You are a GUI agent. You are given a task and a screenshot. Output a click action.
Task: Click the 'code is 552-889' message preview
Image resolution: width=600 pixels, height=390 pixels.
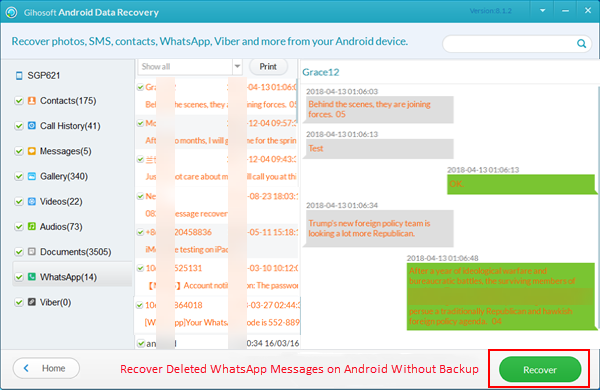point(222,323)
